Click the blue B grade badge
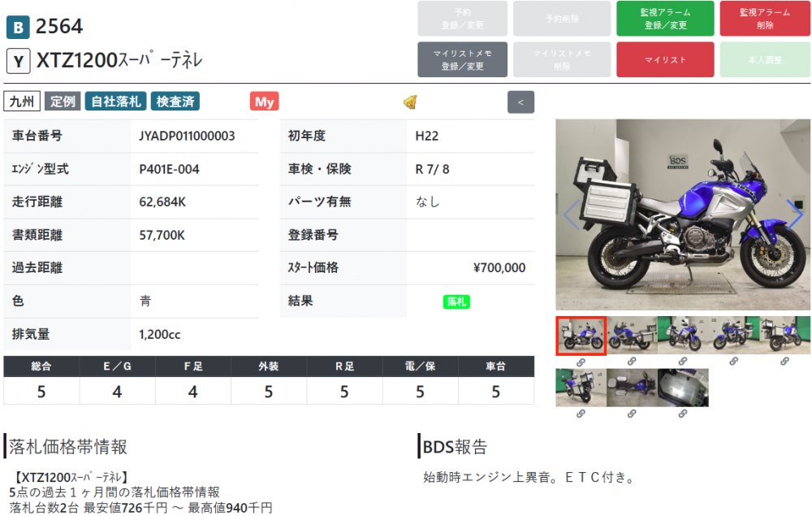This screenshot has width=812, height=516. [x=18, y=28]
